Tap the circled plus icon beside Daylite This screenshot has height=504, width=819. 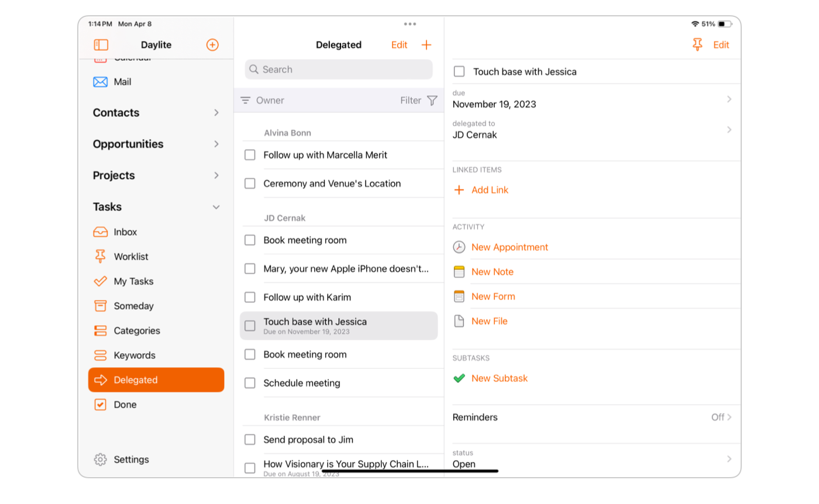[212, 45]
